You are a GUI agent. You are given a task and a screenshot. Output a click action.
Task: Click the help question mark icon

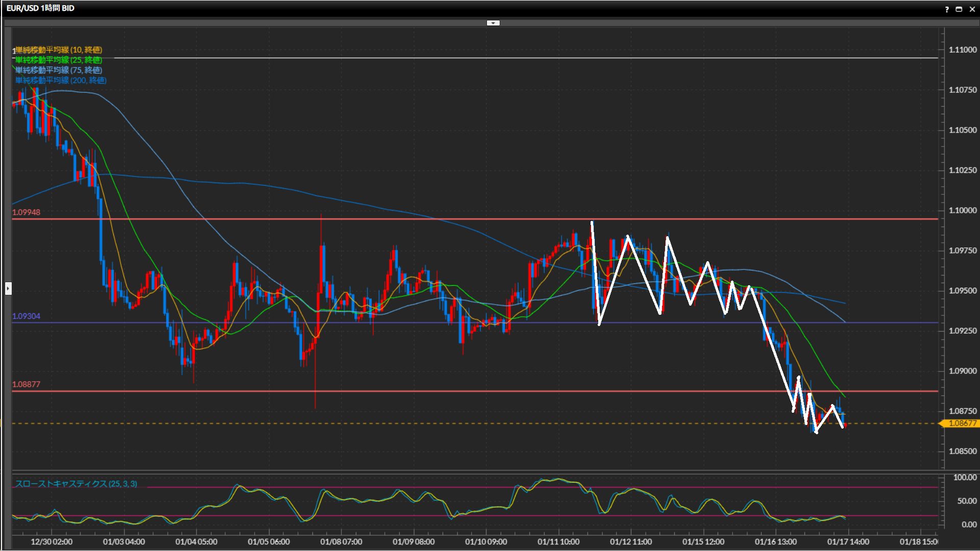pyautogui.click(x=947, y=9)
